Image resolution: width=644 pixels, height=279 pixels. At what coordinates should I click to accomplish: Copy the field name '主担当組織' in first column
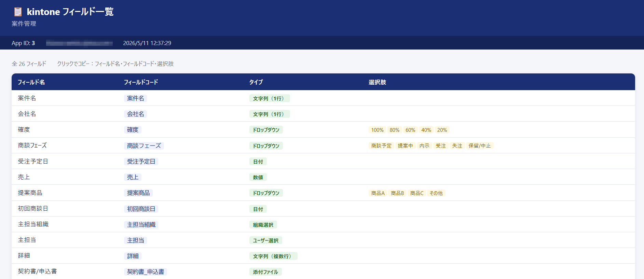coord(33,224)
